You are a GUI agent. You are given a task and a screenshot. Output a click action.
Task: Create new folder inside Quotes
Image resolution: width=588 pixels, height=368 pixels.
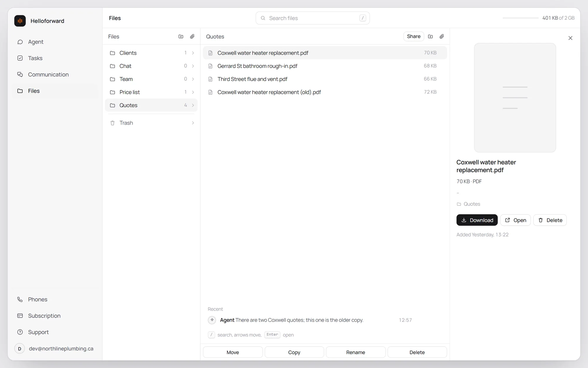[430, 37]
